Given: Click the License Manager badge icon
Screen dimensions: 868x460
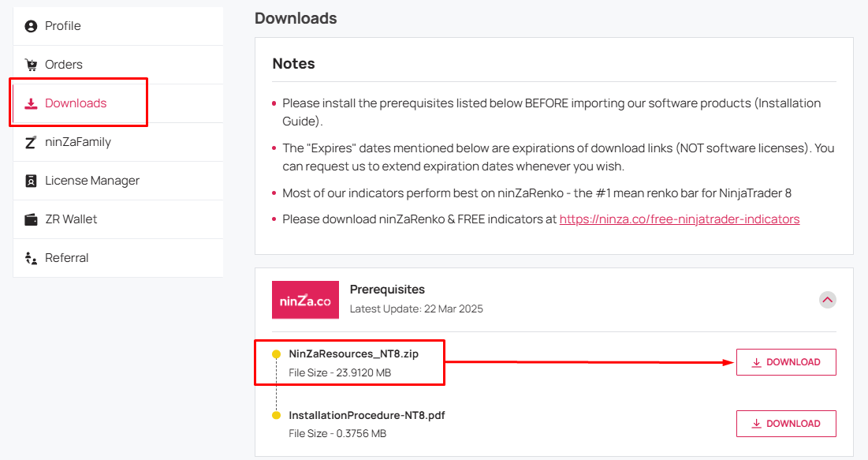Looking at the screenshot, I should click(31, 181).
